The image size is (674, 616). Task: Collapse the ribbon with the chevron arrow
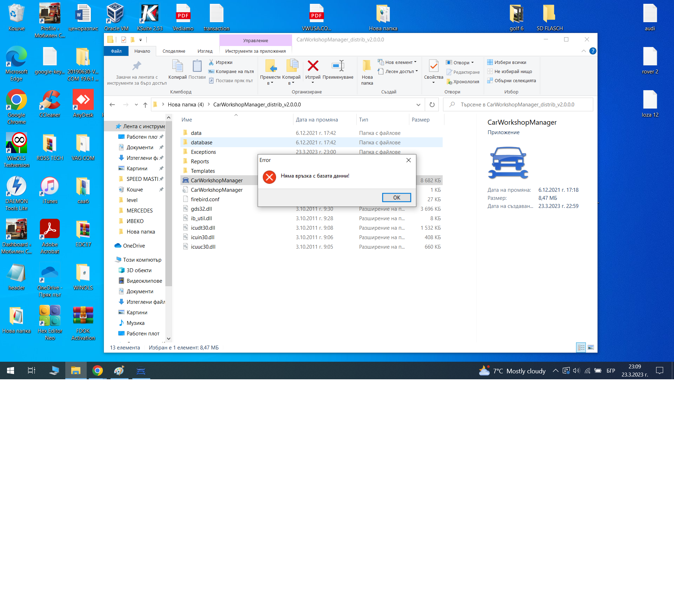(583, 51)
